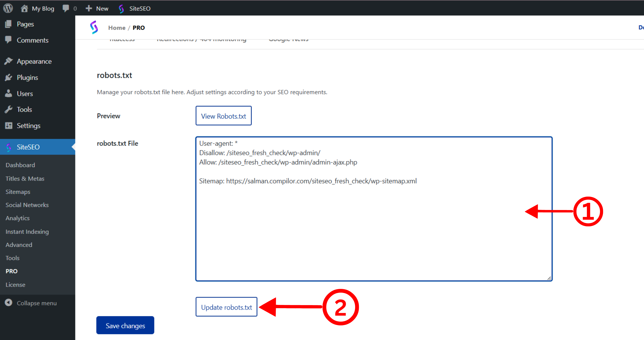Open Instant Indexing submenu
The height and width of the screenshot is (340, 644).
pos(27,231)
